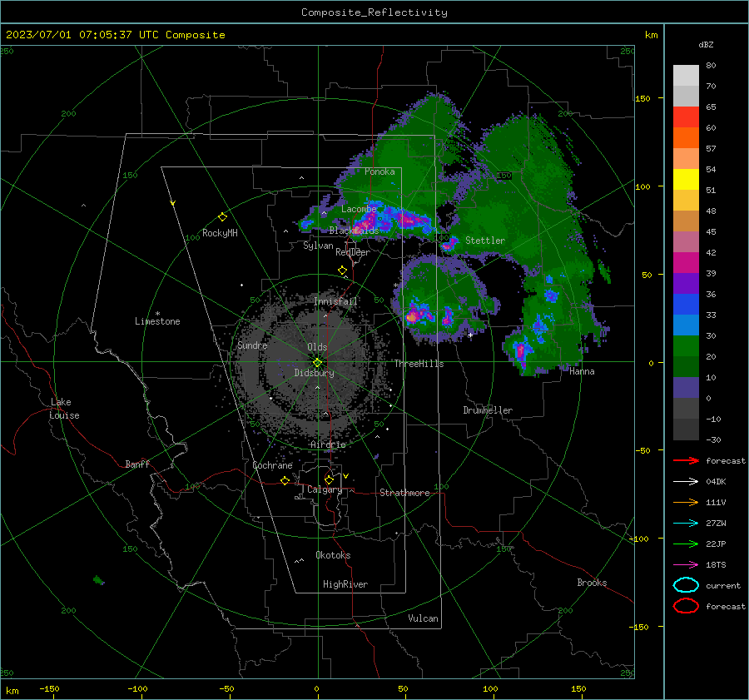Click the Okotoks label
This screenshot has width=749, height=700.
click(x=333, y=555)
